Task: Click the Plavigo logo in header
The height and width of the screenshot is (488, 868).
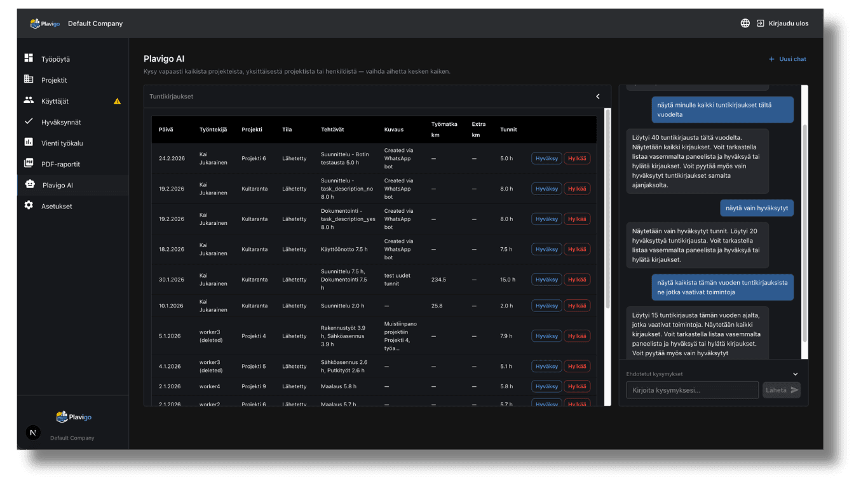Action: (45, 24)
